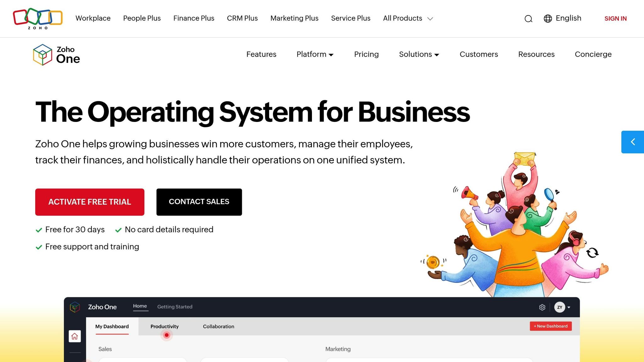Expand the Solutions dropdown

419,54
